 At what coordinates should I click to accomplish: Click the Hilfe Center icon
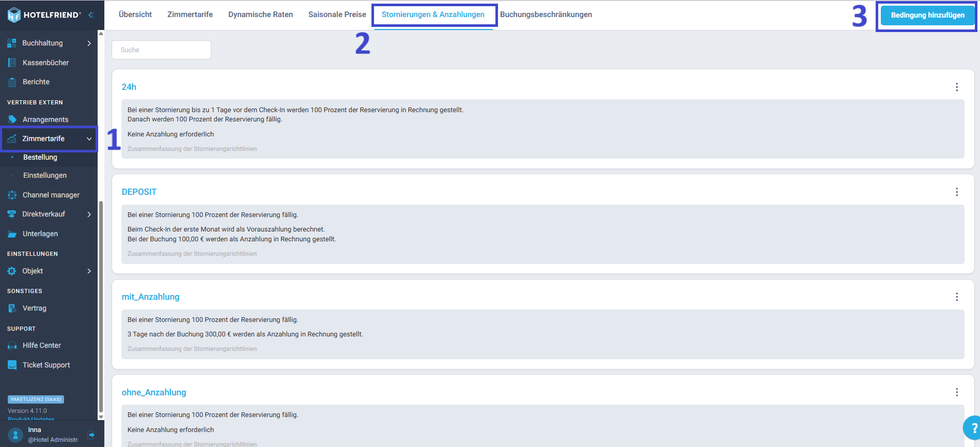tap(12, 346)
